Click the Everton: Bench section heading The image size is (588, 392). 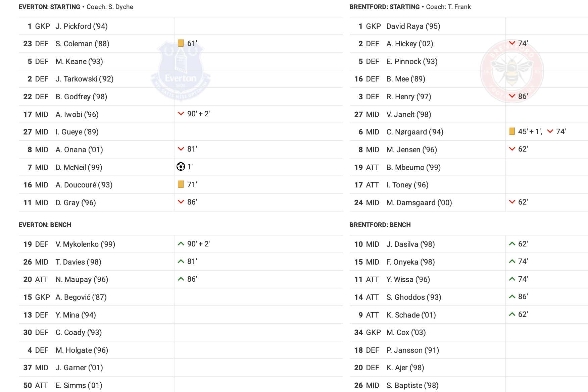pyautogui.click(x=45, y=225)
